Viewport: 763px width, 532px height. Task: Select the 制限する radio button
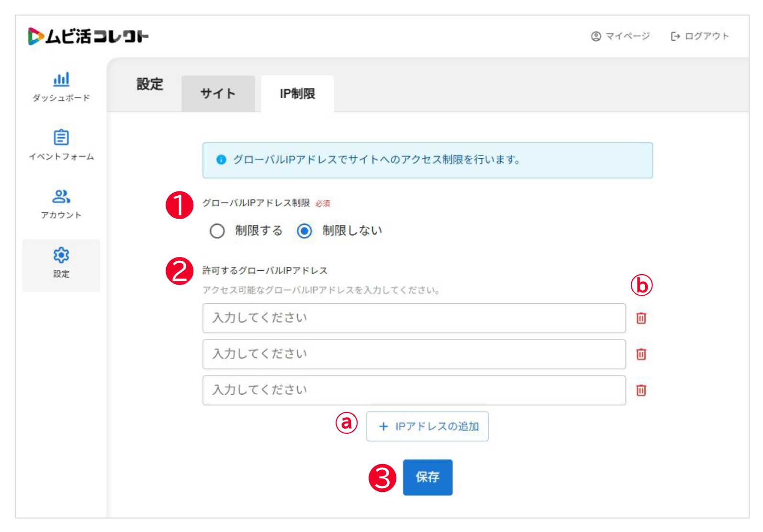tap(217, 231)
